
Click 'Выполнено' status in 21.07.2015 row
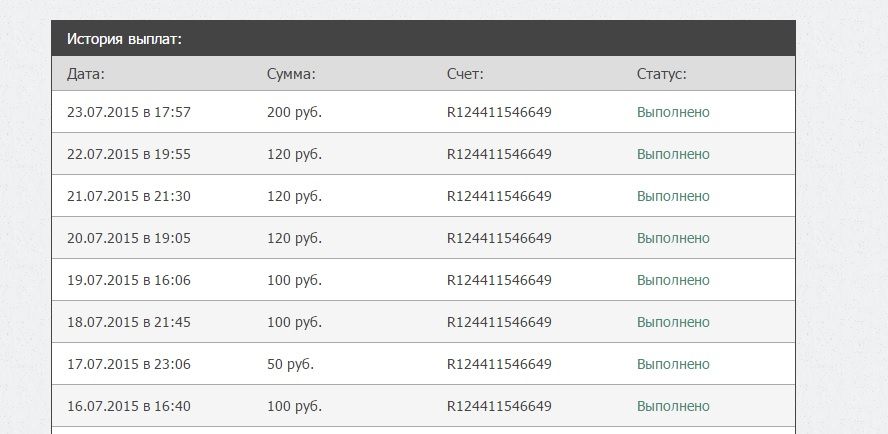673,196
